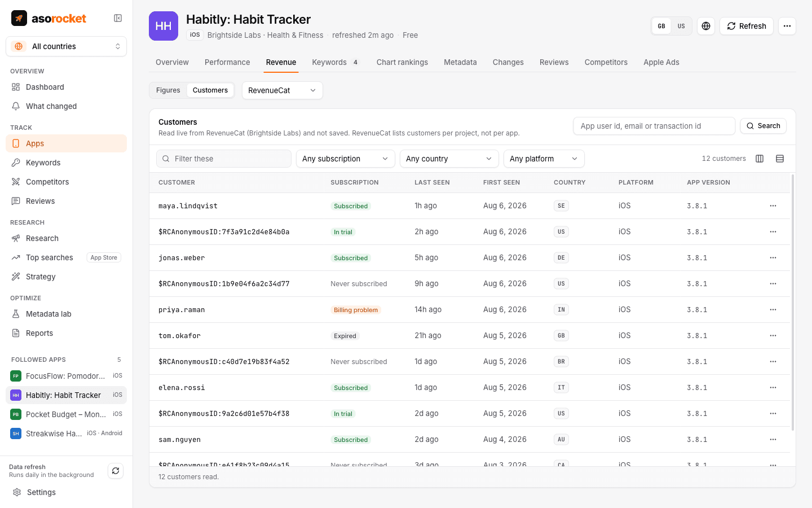Image resolution: width=812 pixels, height=508 pixels.
Task: Switch to Figures view
Action: 168,90
